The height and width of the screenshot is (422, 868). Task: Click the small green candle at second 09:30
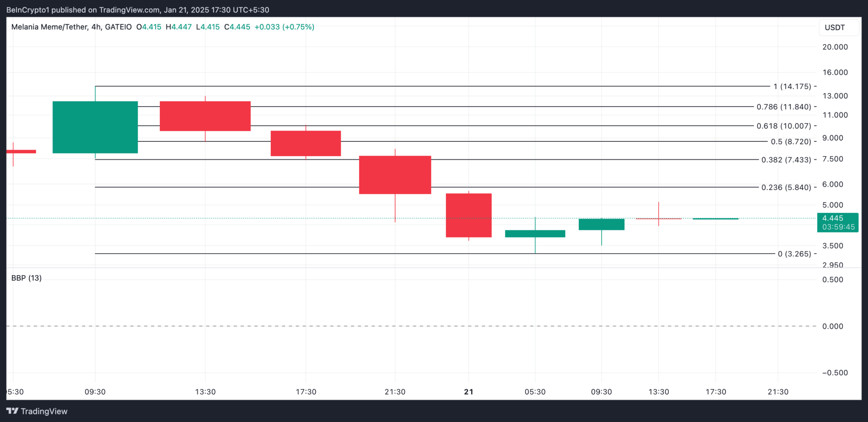pyautogui.click(x=601, y=224)
